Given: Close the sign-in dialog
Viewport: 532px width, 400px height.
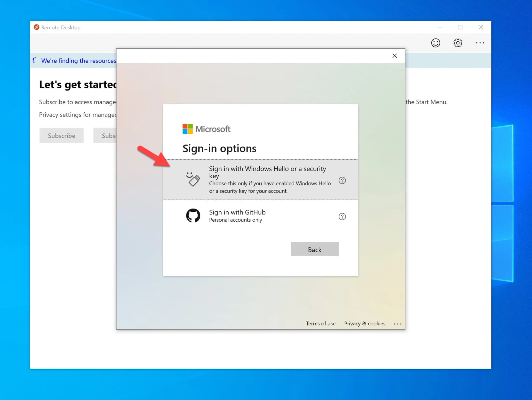Looking at the screenshot, I should (x=395, y=56).
